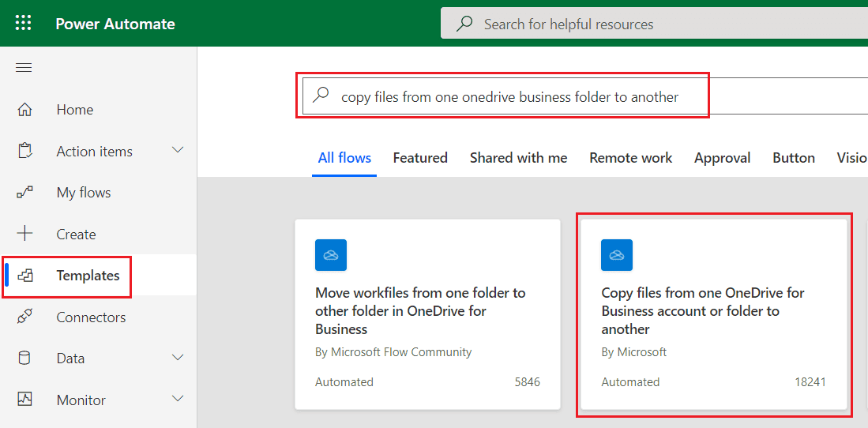Viewport: 868px width, 428px height.
Task: Click the magnifier icon in template search box
Action: tap(321, 96)
